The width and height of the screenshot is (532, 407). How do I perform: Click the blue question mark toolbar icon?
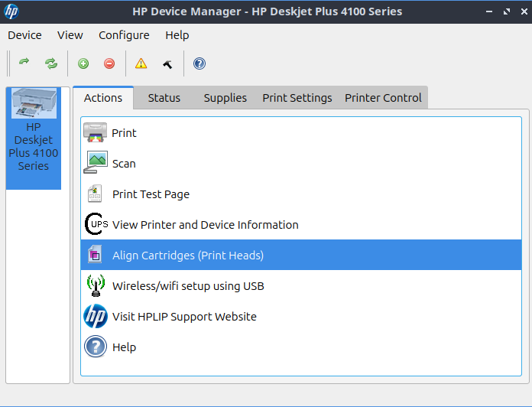[x=199, y=63]
